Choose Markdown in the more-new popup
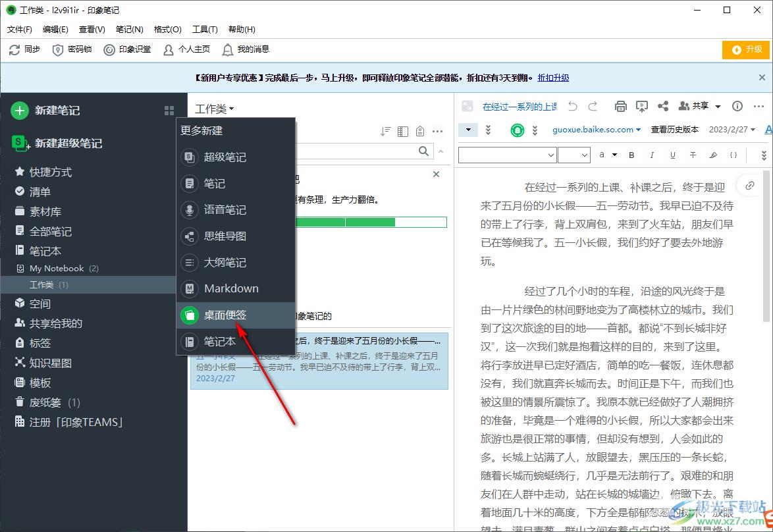773x532 pixels. (236, 288)
